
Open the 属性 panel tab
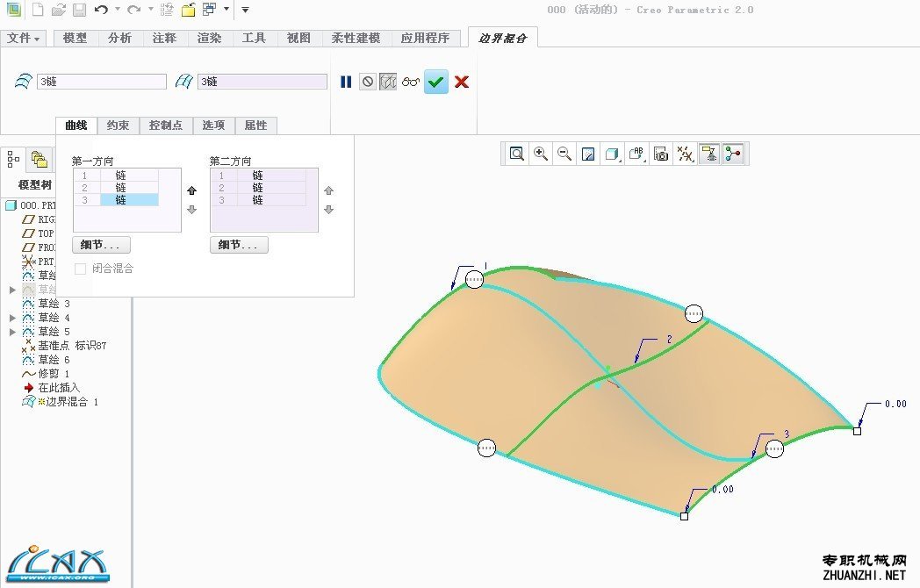[255, 125]
